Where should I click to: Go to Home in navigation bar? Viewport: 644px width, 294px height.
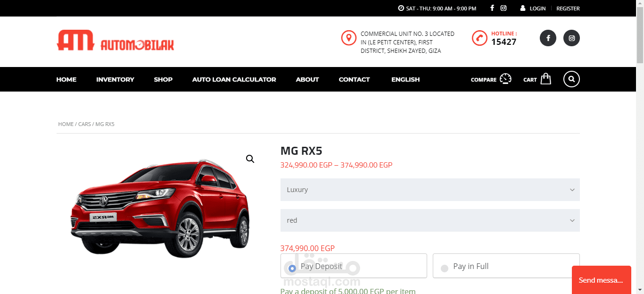point(66,79)
